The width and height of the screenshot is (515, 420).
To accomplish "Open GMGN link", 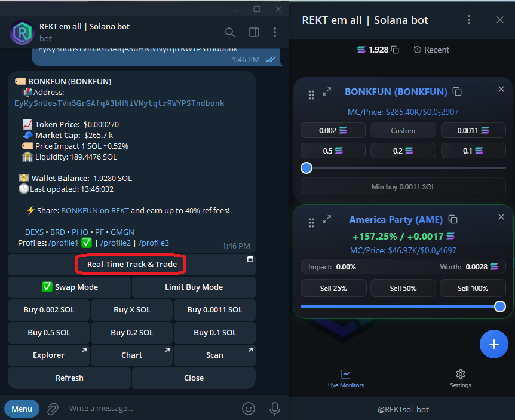I will pyautogui.click(x=122, y=232).
